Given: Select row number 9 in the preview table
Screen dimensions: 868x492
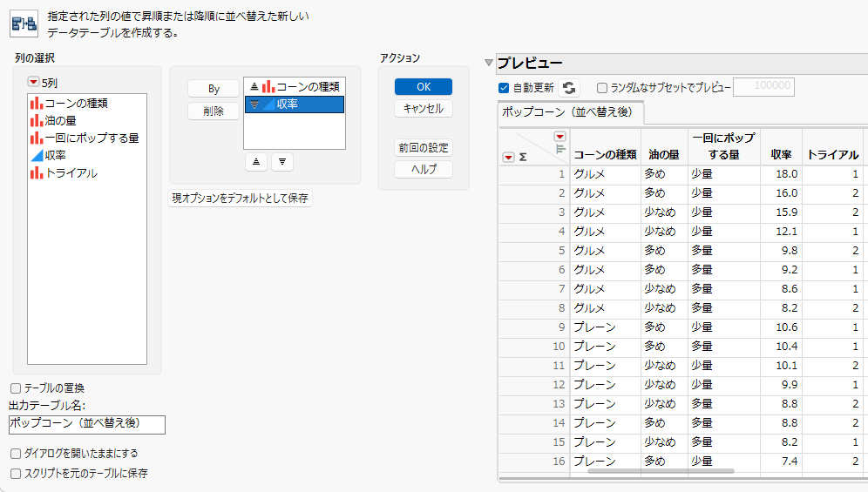Looking at the screenshot, I should (x=533, y=327).
